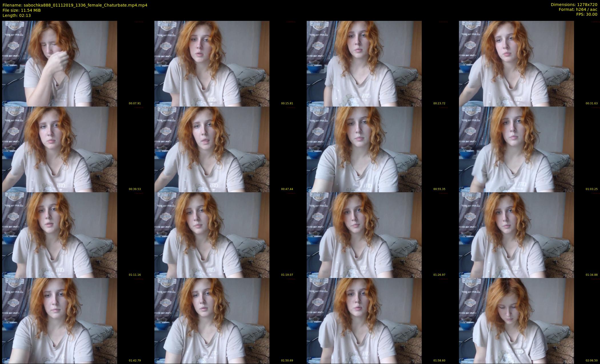Open the frame at 01:19.07
Image resolution: width=600 pixels, height=364 pixels.
[212, 235]
